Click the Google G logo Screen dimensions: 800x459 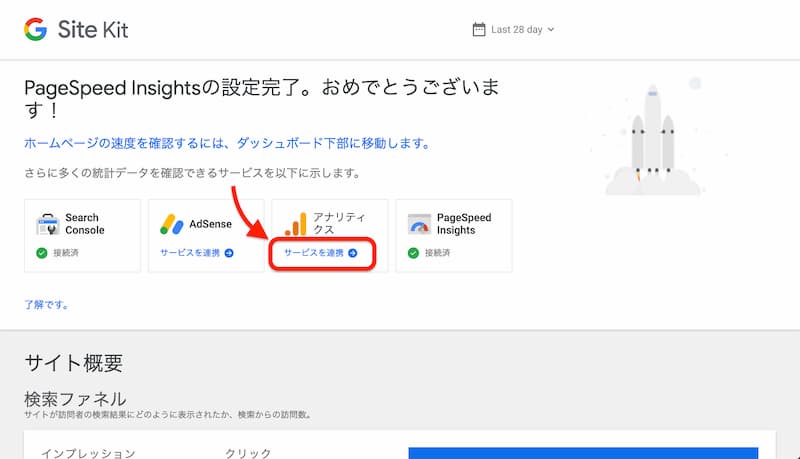pos(35,29)
